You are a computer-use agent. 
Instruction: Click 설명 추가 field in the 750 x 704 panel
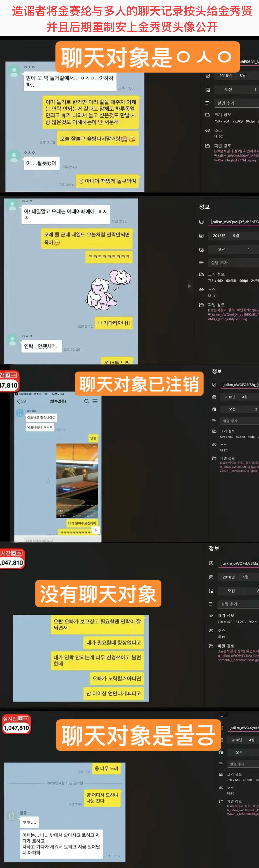(237, 103)
